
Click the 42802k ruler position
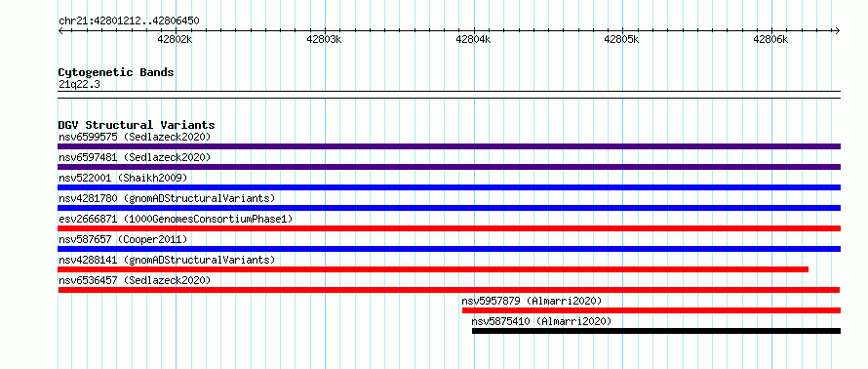click(x=175, y=39)
